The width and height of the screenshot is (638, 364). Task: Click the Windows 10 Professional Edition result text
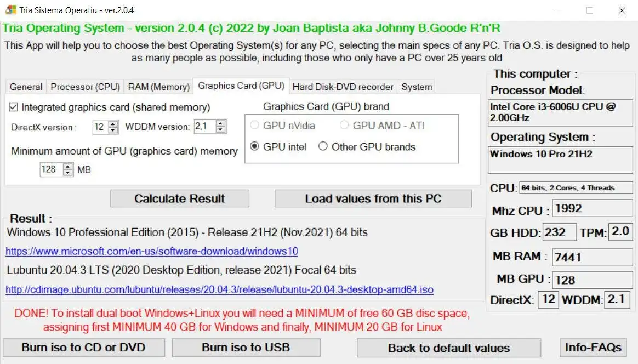(187, 232)
